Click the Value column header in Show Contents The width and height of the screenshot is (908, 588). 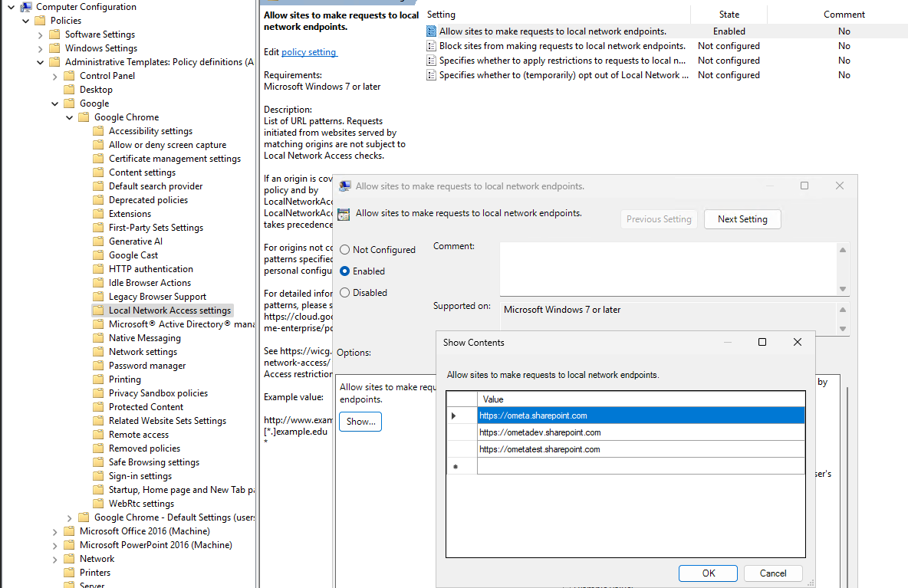coord(641,399)
